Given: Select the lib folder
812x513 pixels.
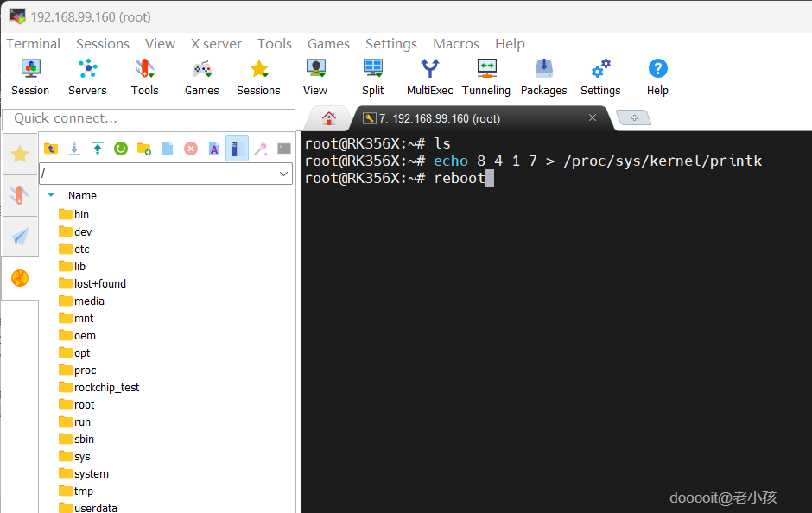Looking at the screenshot, I should tap(72, 266).
